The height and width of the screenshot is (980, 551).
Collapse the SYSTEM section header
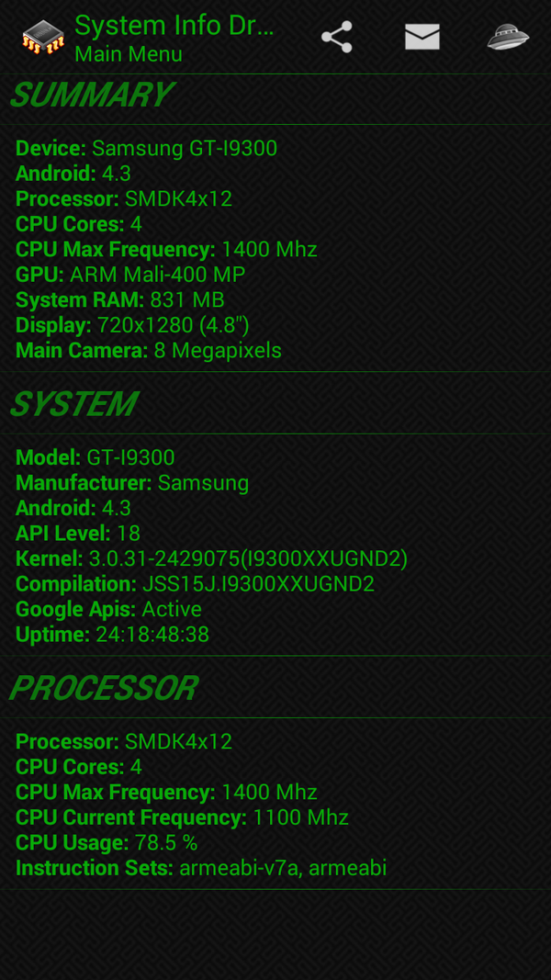tap(73, 402)
